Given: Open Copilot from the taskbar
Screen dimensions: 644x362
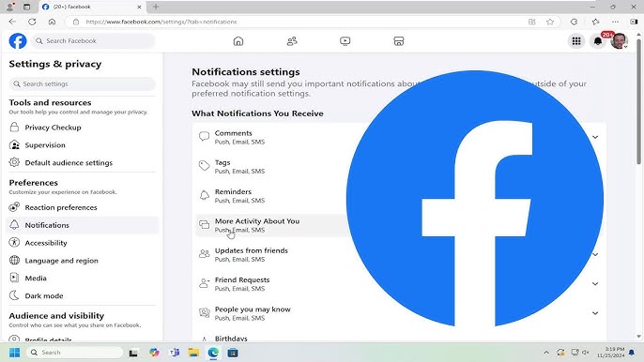Looking at the screenshot, I should [154, 353].
